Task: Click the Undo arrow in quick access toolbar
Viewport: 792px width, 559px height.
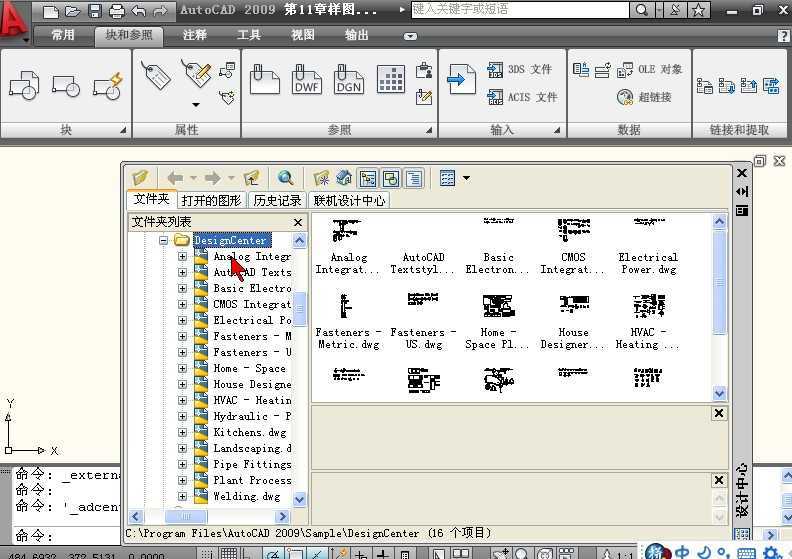Action: [138, 11]
